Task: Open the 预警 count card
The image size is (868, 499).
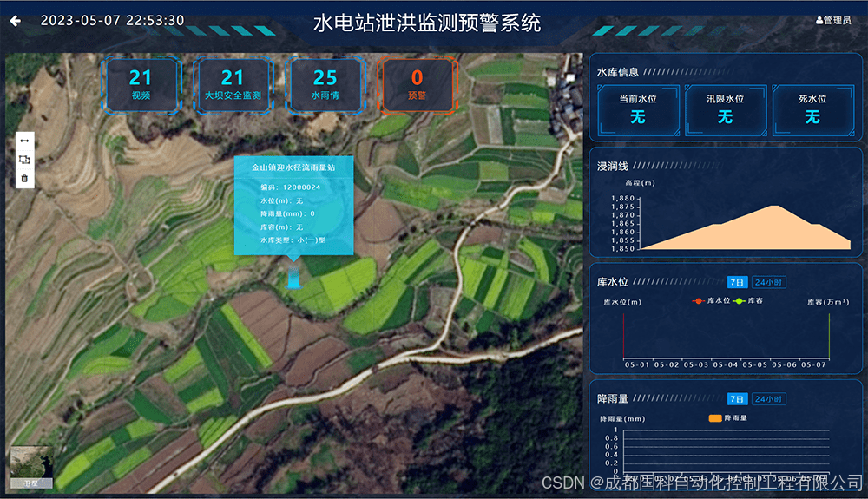Action: point(417,85)
